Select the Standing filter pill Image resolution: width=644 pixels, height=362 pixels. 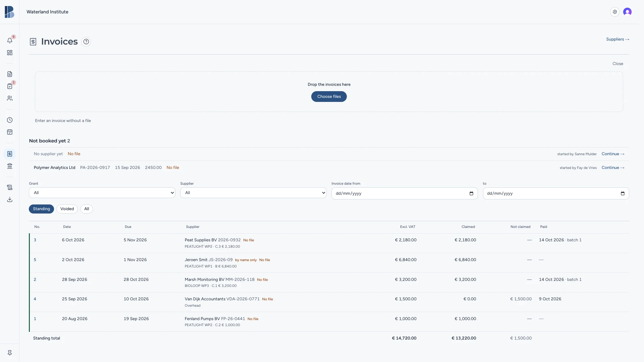[41, 209]
